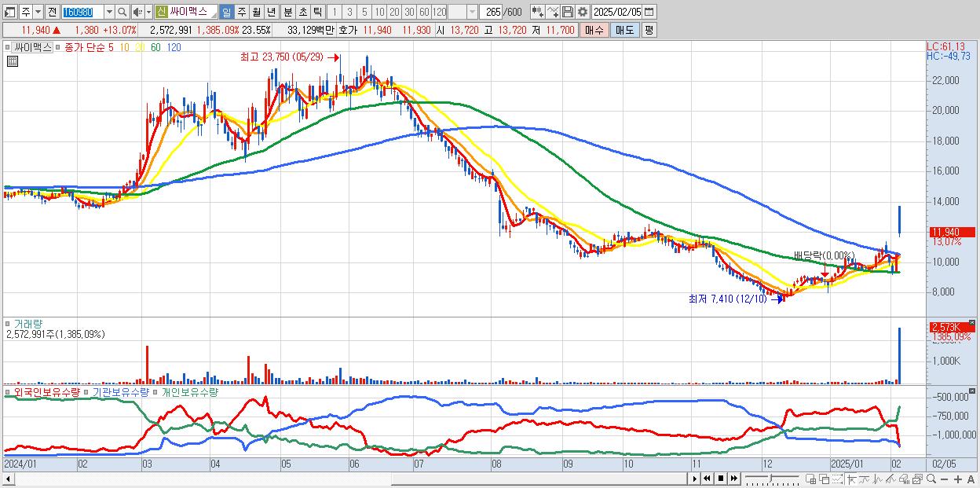This screenshot has width=980, height=488.
Task: Click the crosshair cursor tool icon
Action: (851, 479)
